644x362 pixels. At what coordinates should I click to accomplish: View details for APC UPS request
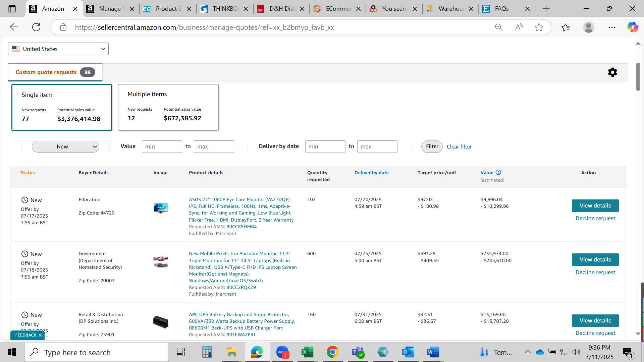(595, 320)
